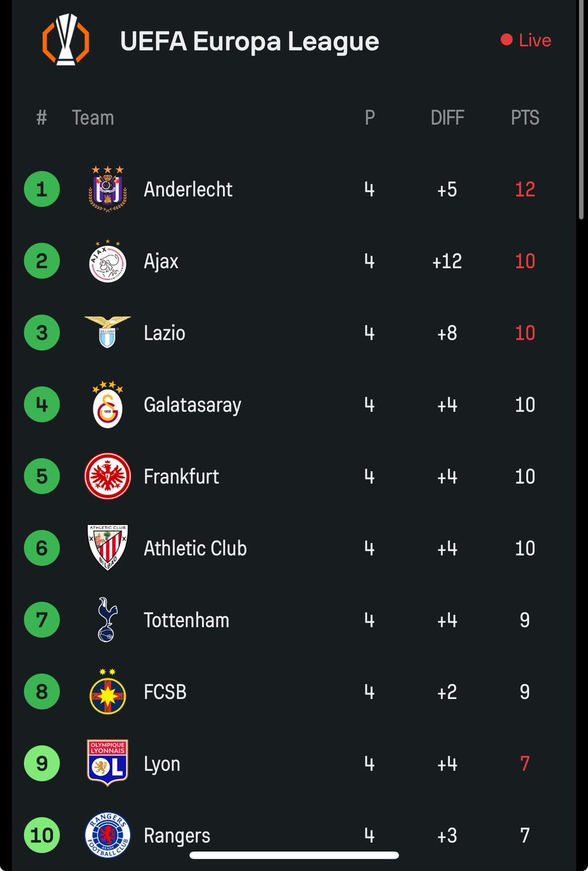The height and width of the screenshot is (871, 588).
Task: Tap the home indicator bar at bottom
Action: [x=294, y=855]
